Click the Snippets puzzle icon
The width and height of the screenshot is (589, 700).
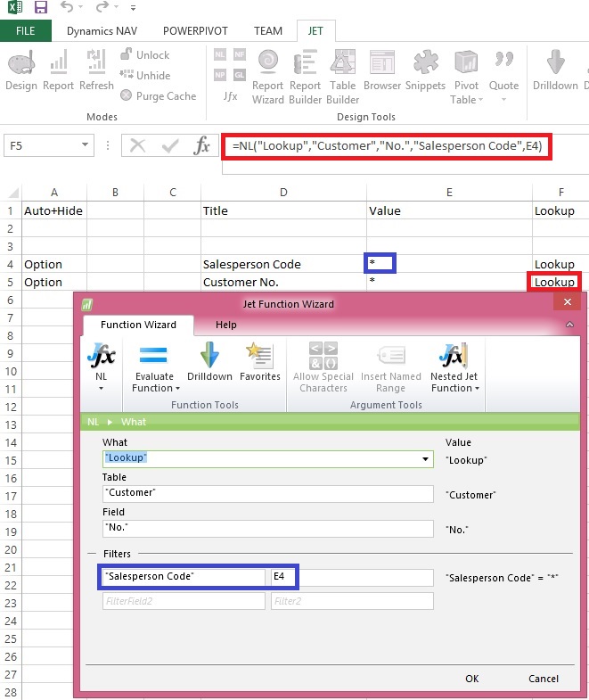425,70
